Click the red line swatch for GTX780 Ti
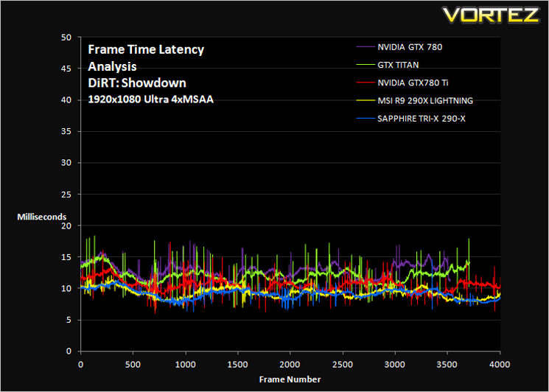The image size is (549, 392). pos(366,83)
